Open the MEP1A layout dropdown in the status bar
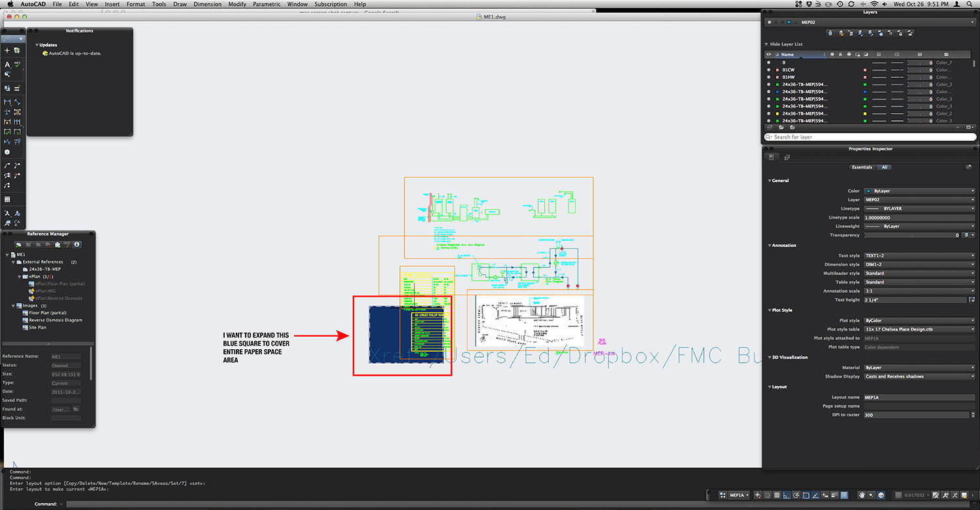980x510 pixels. (x=738, y=495)
